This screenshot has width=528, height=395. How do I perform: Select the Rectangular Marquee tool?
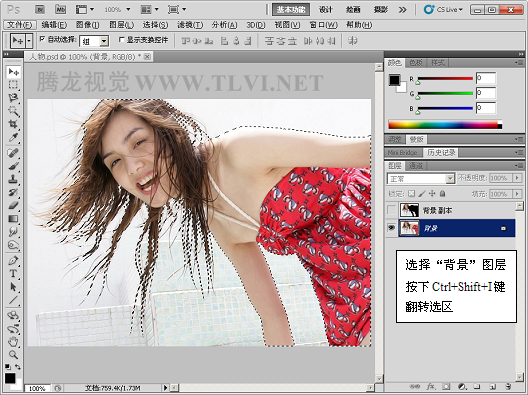13,85
